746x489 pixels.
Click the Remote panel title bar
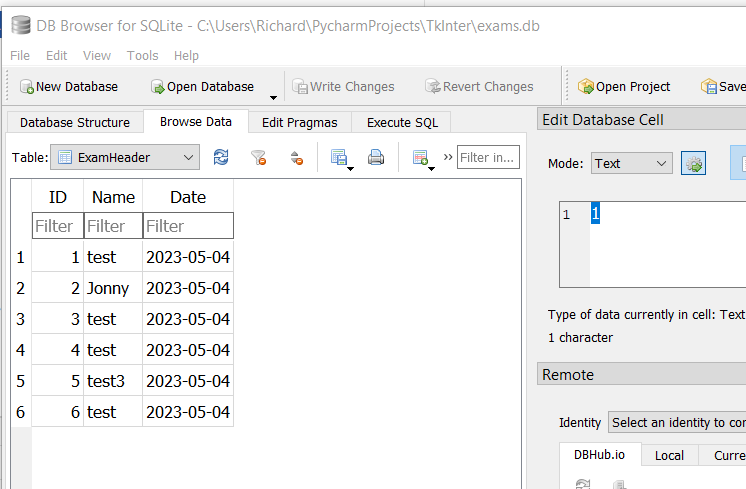tap(642, 374)
